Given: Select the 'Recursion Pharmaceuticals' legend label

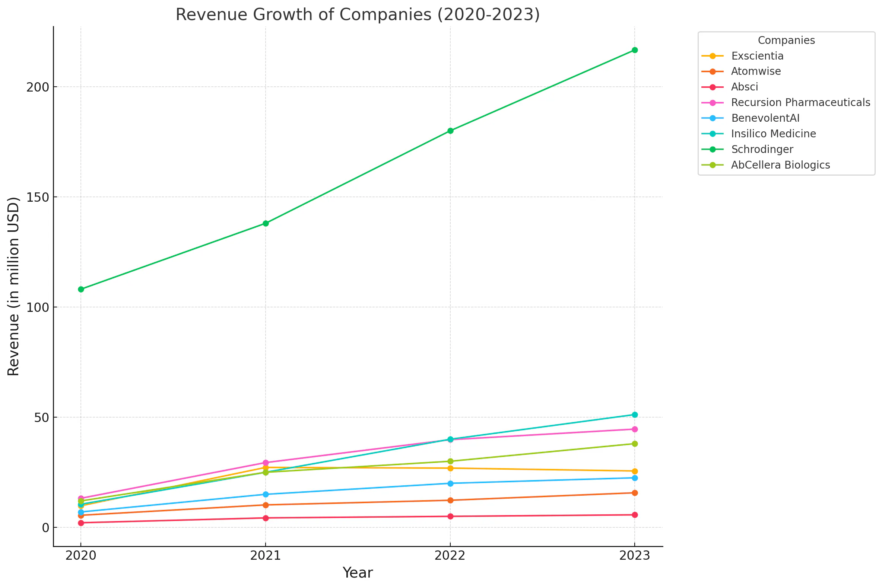Looking at the screenshot, I should (x=800, y=102).
